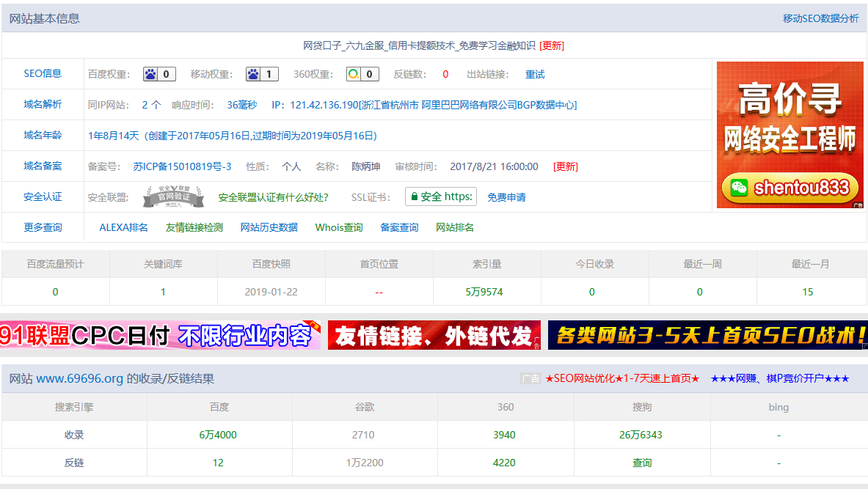Click 重试 next to 出站链接
Screen dimensions: 868x489
coord(535,75)
